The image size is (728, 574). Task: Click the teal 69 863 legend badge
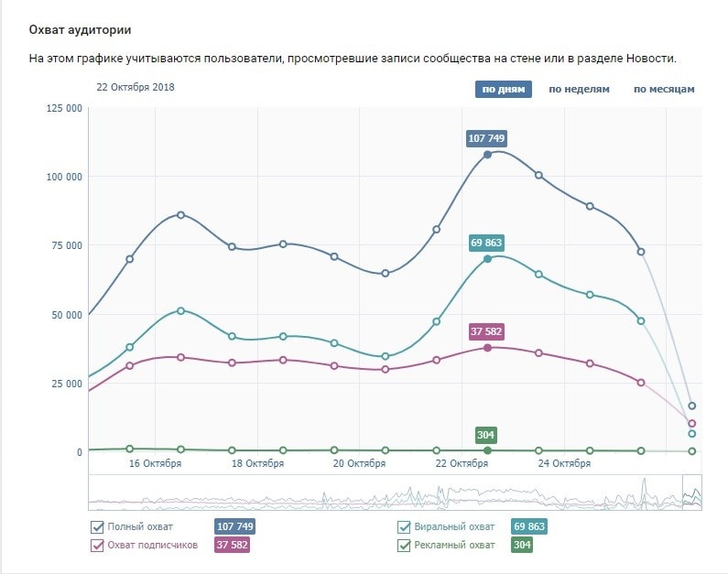point(528,526)
